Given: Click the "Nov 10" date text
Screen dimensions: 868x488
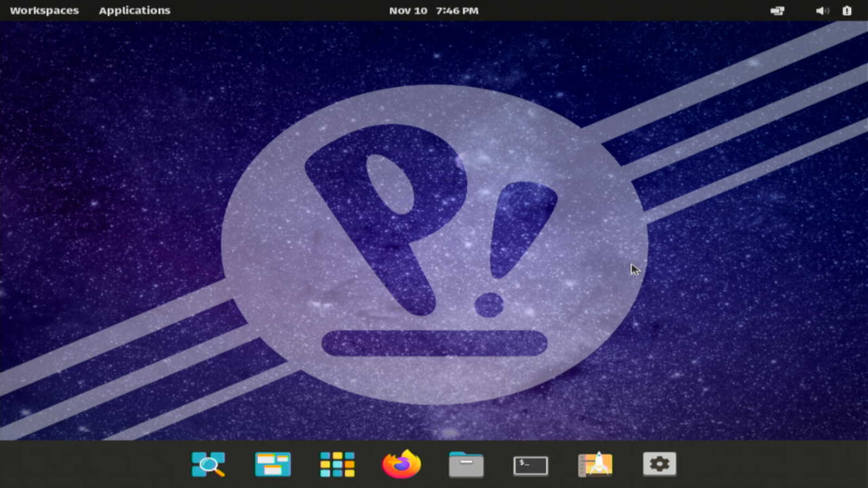Looking at the screenshot, I should point(408,10).
